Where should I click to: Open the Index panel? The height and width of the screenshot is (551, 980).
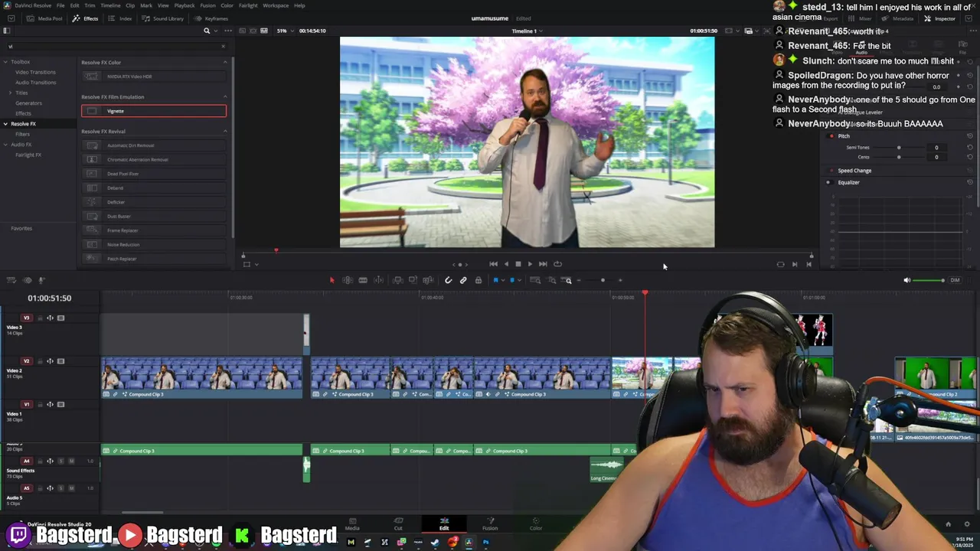pyautogui.click(x=120, y=18)
